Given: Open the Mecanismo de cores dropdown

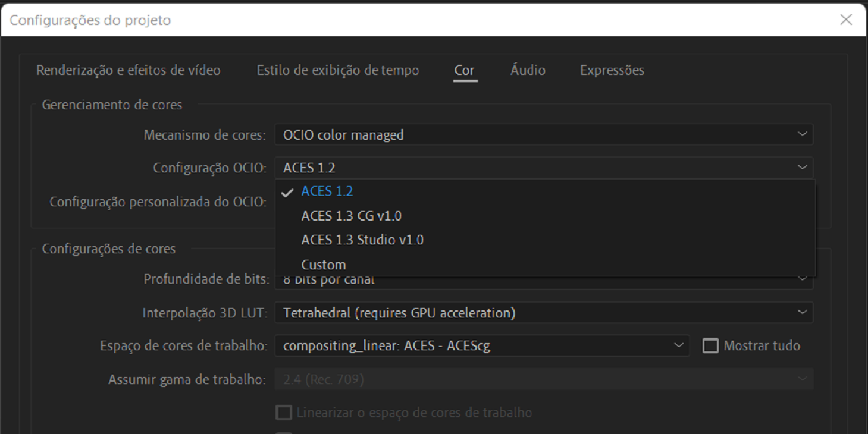Looking at the screenshot, I should 543,134.
